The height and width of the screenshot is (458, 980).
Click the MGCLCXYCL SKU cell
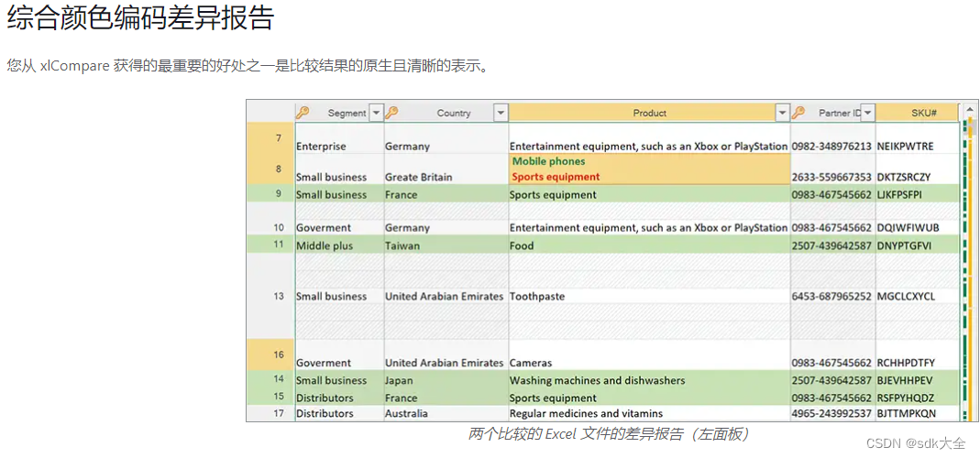[917, 296]
